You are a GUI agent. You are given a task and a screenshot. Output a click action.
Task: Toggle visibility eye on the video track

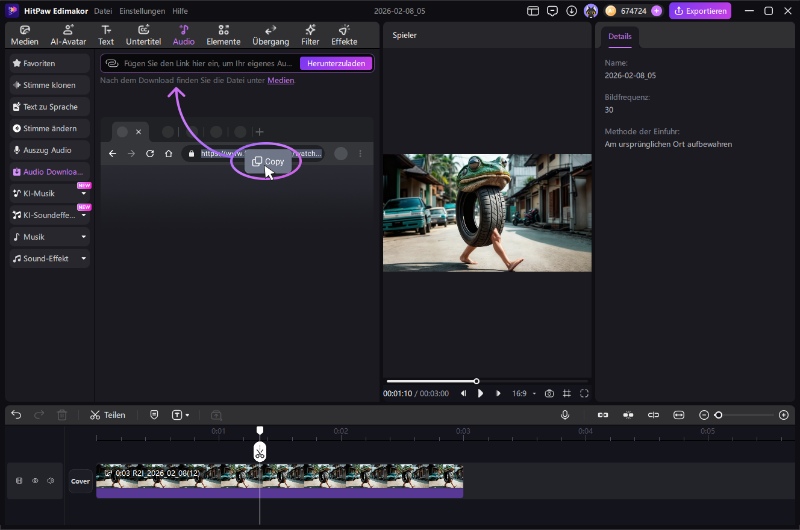pos(35,481)
